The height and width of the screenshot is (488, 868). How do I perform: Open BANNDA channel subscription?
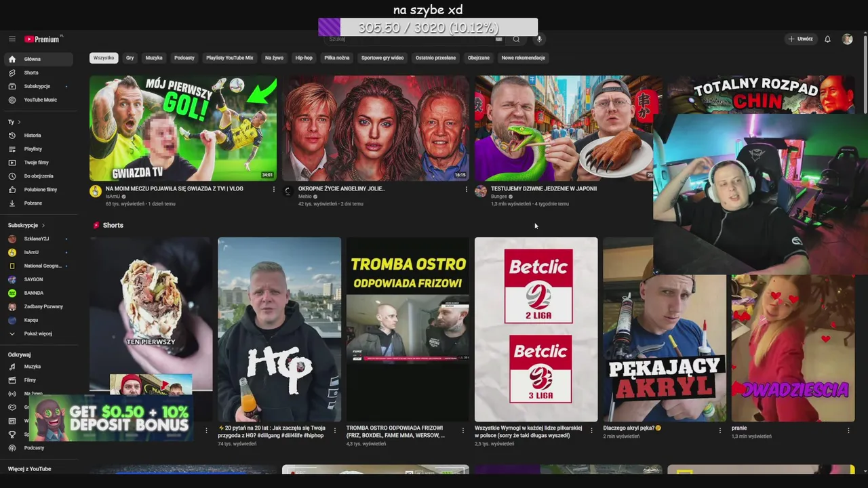point(39,293)
